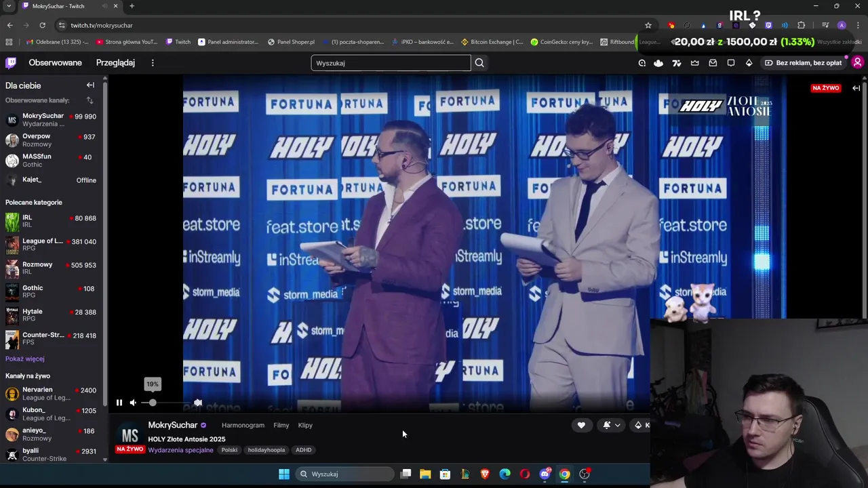This screenshot has width=868, height=488.
Task: Open the offline Kajet_ channel
Action: [x=52, y=180]
